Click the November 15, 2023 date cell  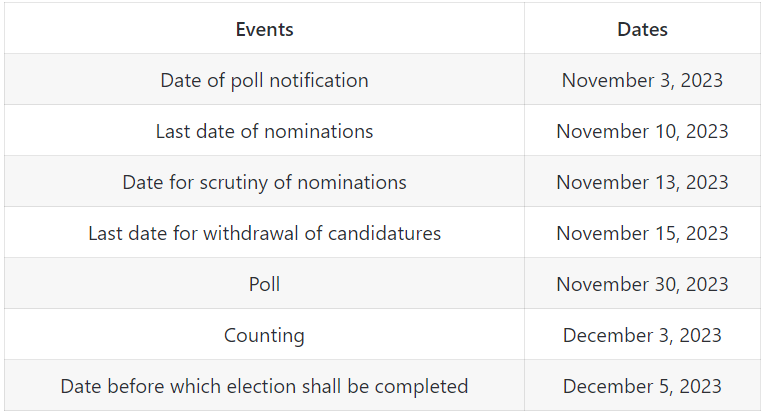(642, 233)
